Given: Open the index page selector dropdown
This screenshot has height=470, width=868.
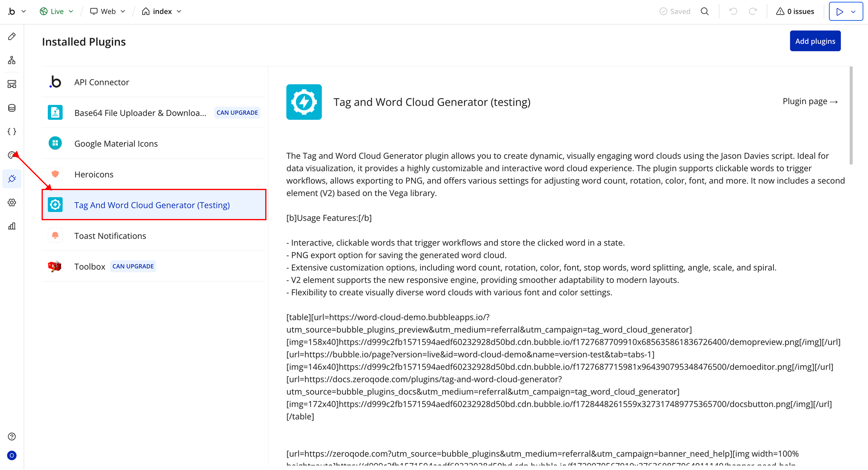Looking at the screenshot, I should tap(162, 11).
